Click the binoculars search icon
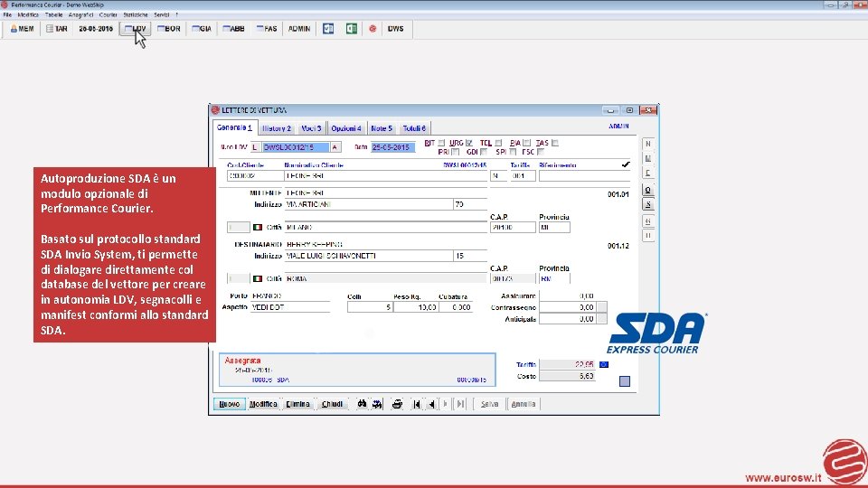The image size is (868, 488). 362,404
